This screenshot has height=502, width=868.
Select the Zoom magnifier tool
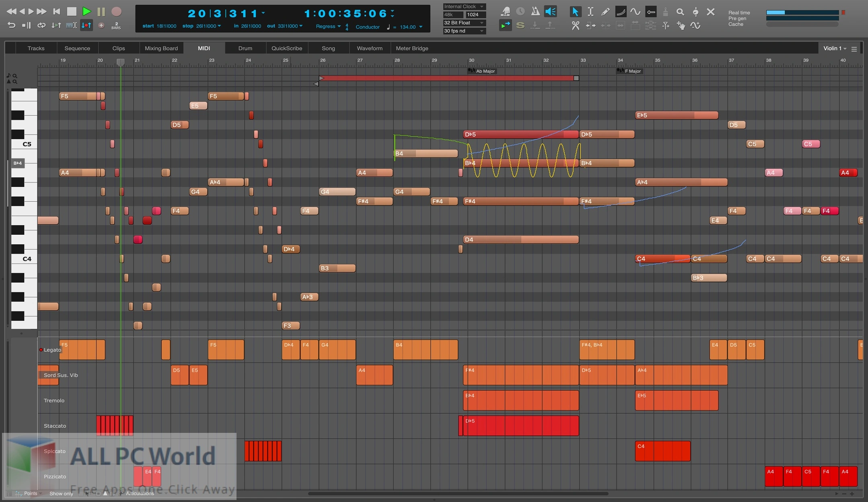(x=680, y=12)
